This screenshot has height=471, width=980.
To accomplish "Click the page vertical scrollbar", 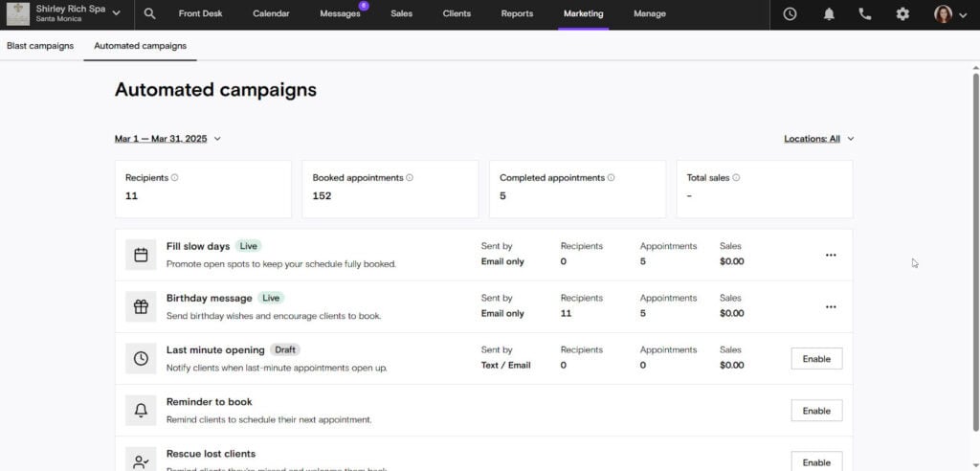I will 975,252.
